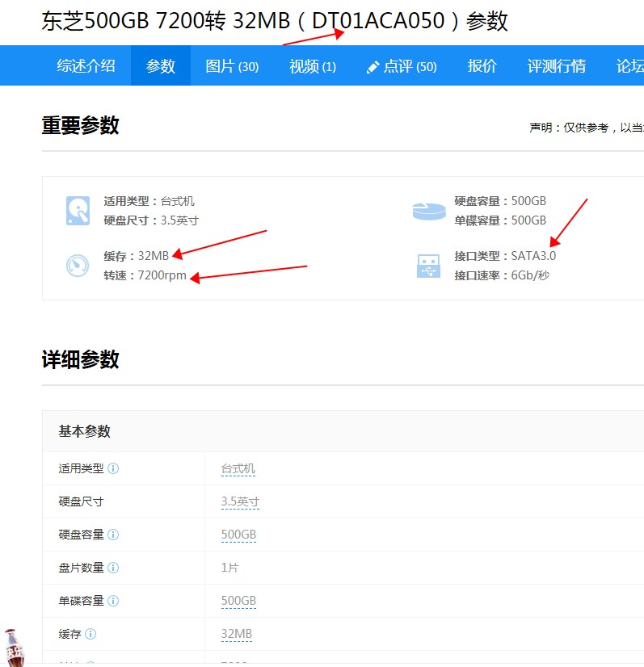Click the disk capacity icon near 硬盘容量
This screenshot has height=667, width=644.
[x=429, y=211]
